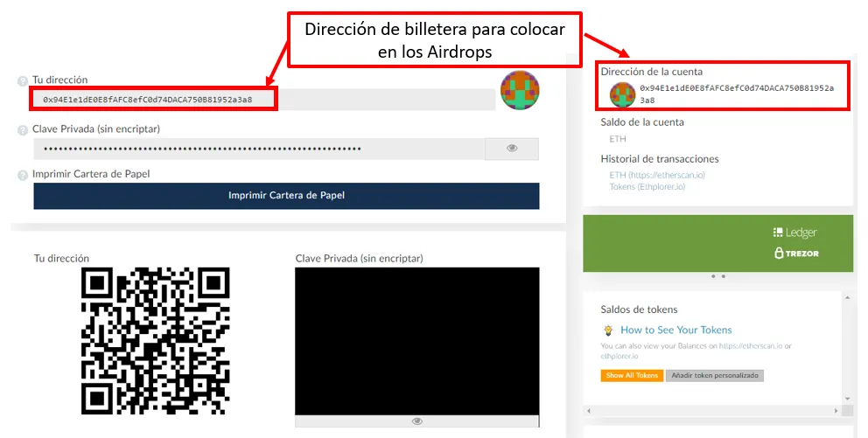
Task: Open the Tokens (Ethplorer.io) history link
Action: click(647, 187)
